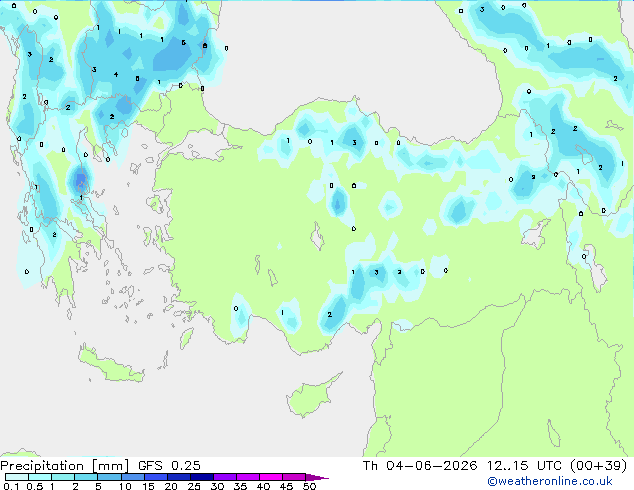Click the "4" precipitation value over Bulgaria

coord(116,74)
